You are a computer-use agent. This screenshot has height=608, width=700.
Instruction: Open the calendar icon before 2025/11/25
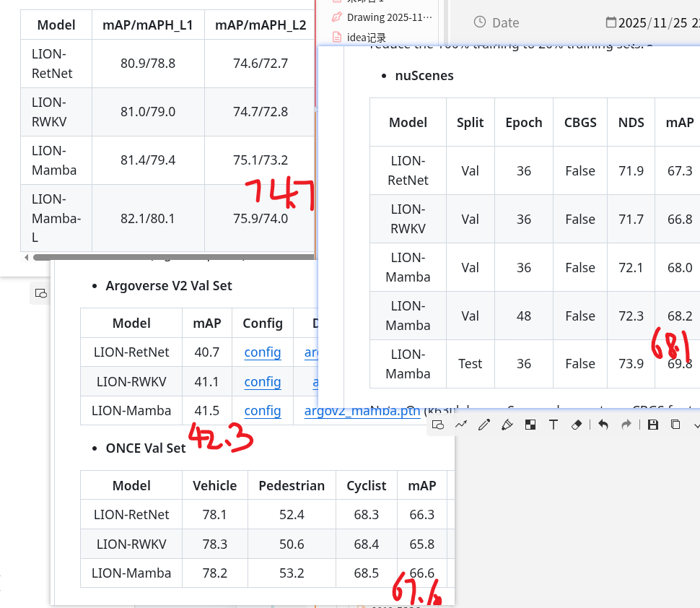(611, 22)
